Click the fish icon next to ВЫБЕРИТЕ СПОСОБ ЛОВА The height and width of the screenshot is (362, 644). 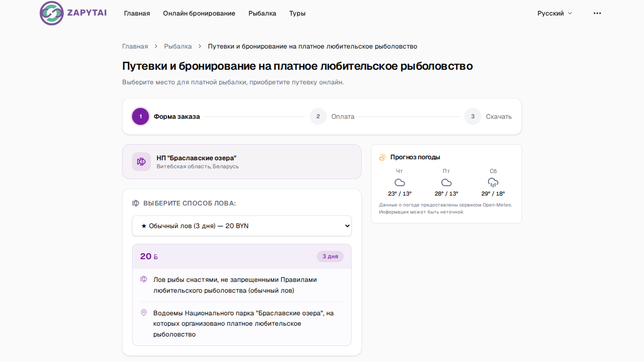point(136,203)
